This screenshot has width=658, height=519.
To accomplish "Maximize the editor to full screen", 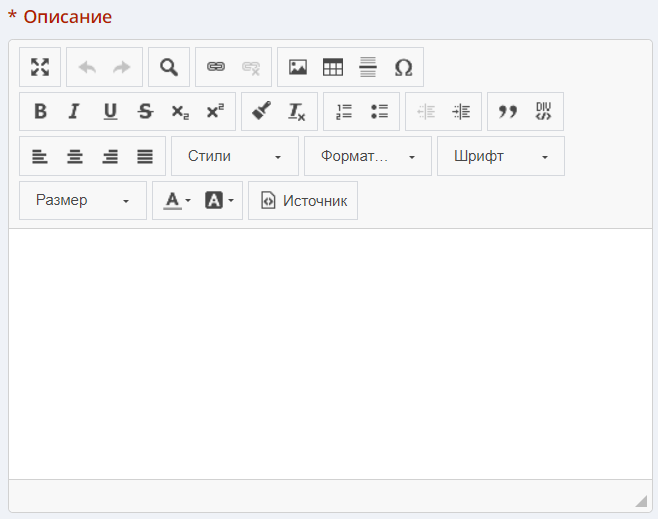I will tap(40, 67).
